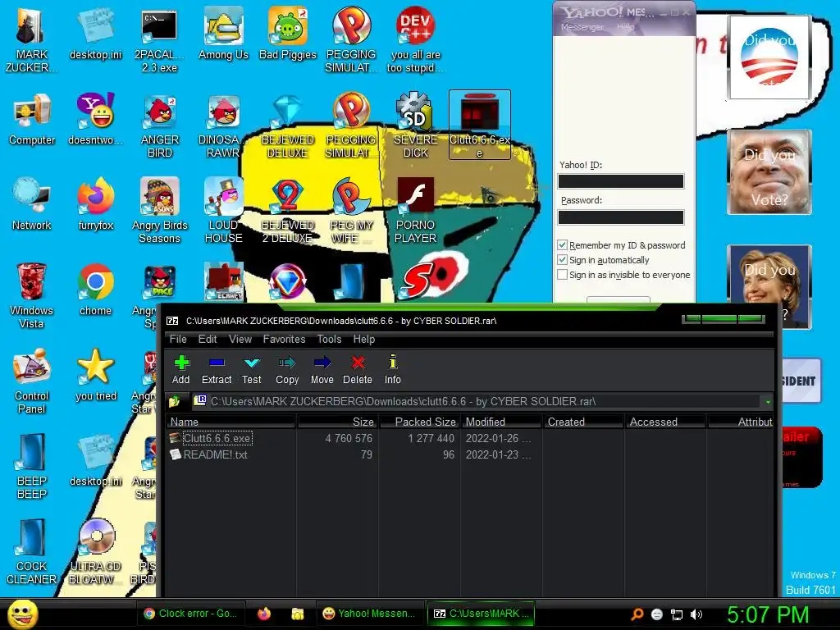Click the Obama 'Did you vote' thumbnail

point(769,57)
